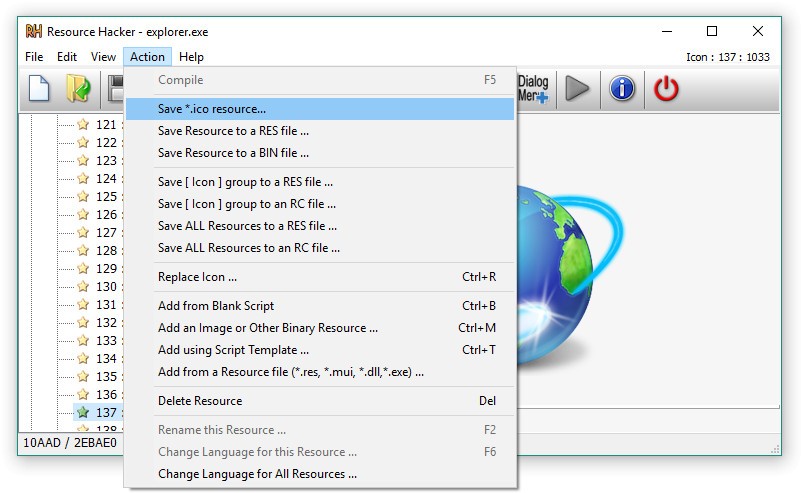Image resolution: width=803 pixels, height=493 pixels.
Task: Select tree item 129
Action: pos(107,268)
